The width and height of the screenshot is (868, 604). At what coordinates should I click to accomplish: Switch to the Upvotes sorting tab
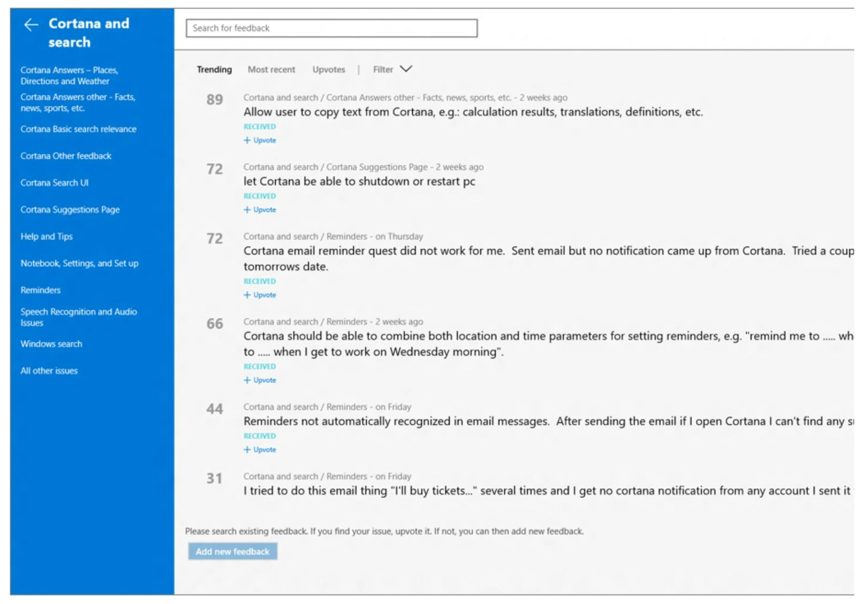(x=328, y=70)
